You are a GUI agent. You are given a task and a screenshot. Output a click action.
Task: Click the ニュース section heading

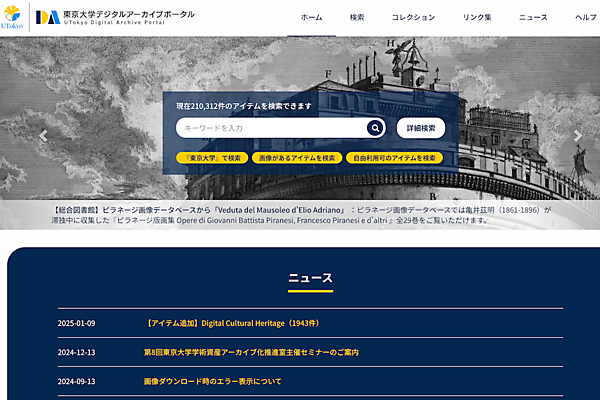tap(310, 278)
